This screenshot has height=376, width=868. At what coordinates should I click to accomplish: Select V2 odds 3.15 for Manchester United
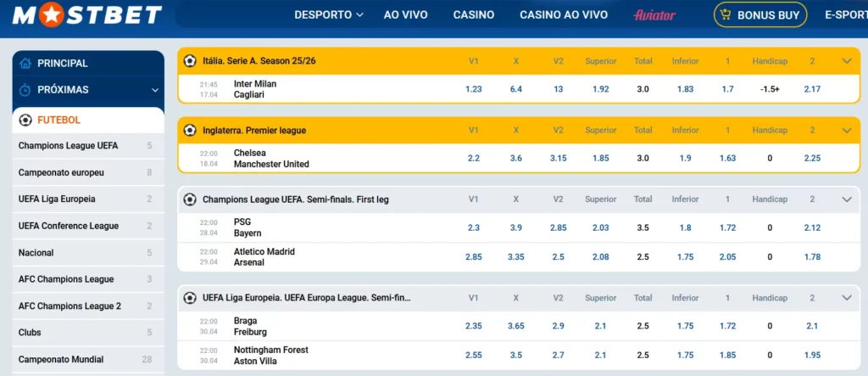tap(558, 159)
